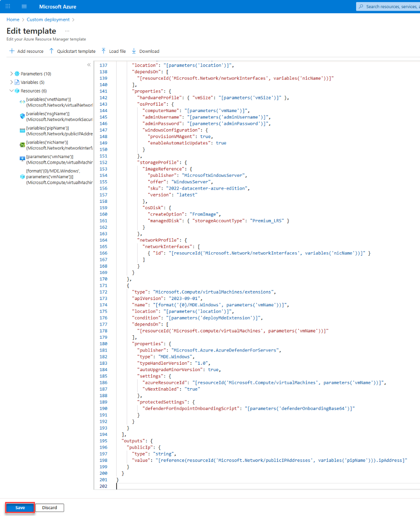
Task: Go to Home breadcrumb link
Action: pos(13,20)
